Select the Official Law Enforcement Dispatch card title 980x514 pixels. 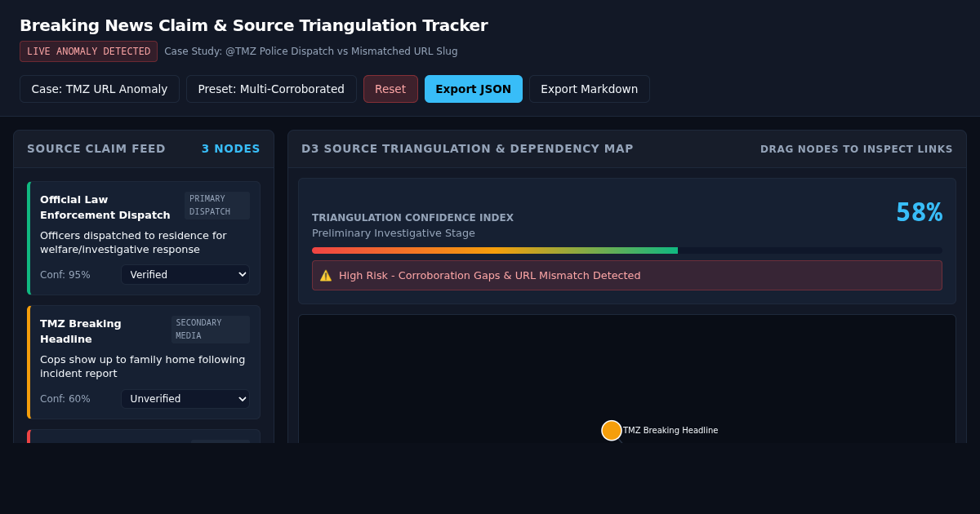point(105,207)
